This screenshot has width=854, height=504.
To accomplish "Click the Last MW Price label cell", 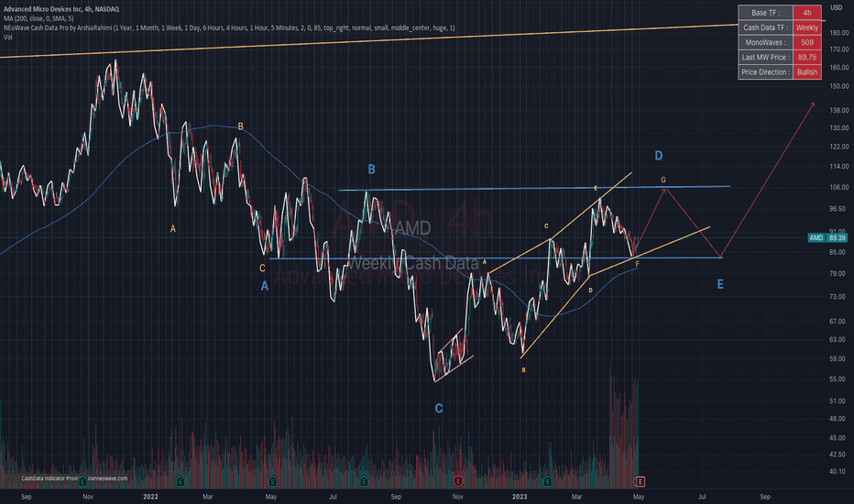I will pyautogui.click(x=765, y=57).
